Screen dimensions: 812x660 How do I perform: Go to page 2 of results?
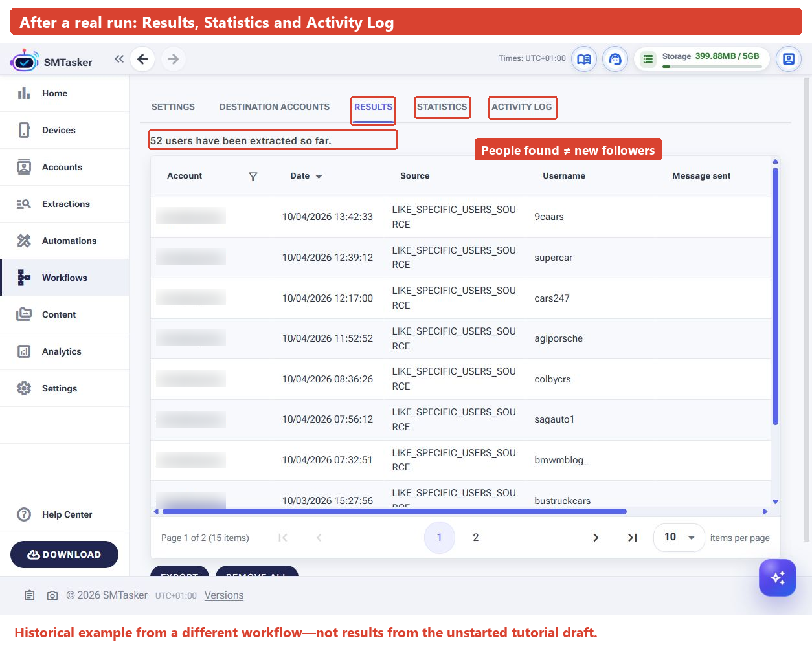pos(476,538)
